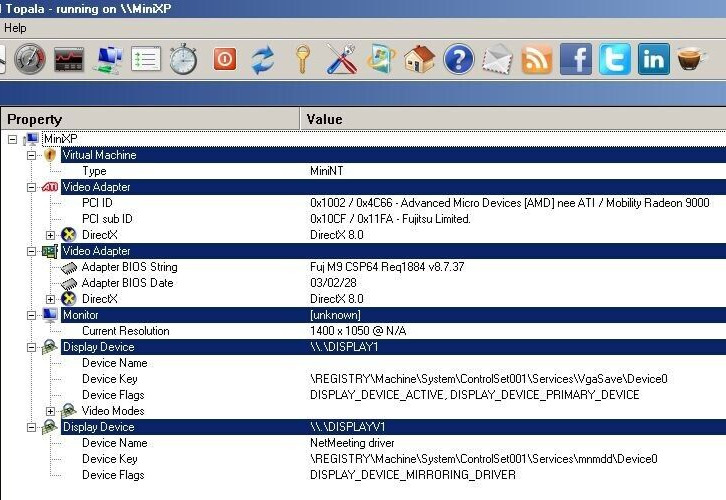Select the Video Modes tree item
Image resolution: width=726 pixels, height=500 pixels.
[x=113, y=411]
